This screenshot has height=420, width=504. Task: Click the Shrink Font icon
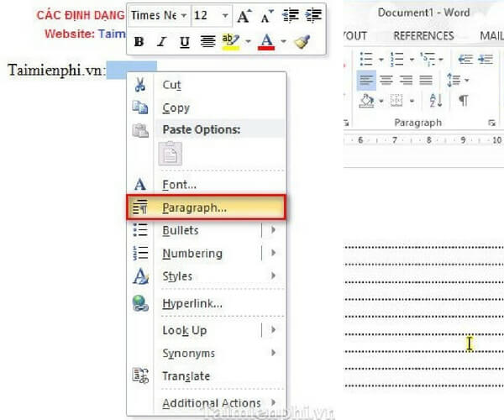(267, 16)
